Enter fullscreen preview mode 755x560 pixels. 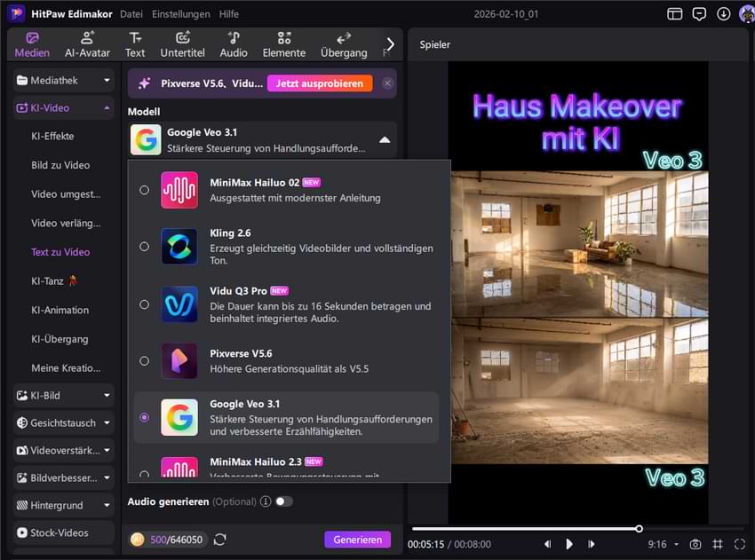point(739,544)
